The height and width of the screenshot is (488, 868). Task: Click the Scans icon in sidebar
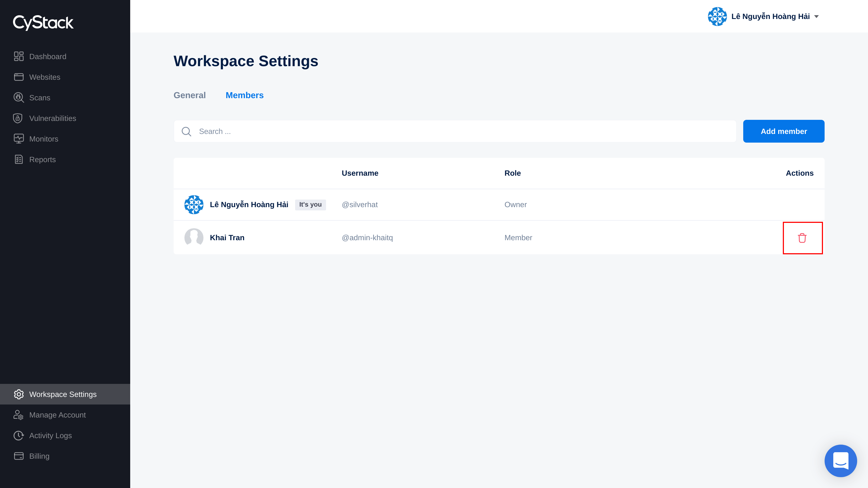(18, 98)
